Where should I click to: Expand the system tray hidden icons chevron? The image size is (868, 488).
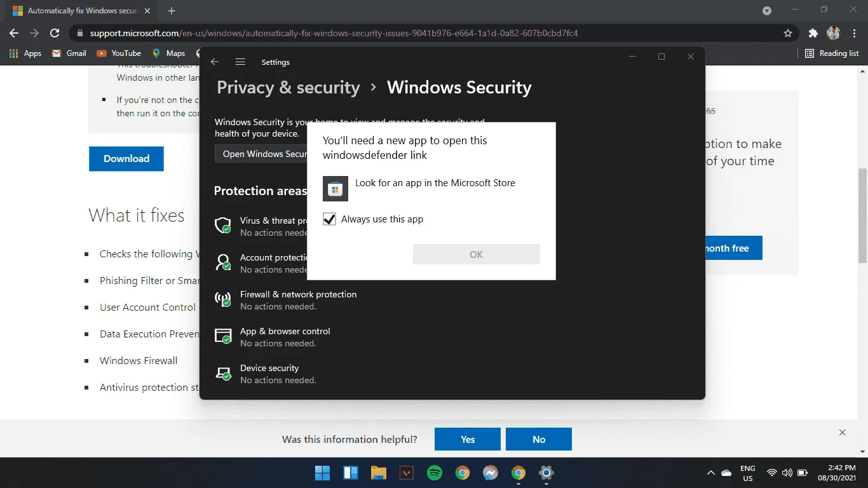710,473
